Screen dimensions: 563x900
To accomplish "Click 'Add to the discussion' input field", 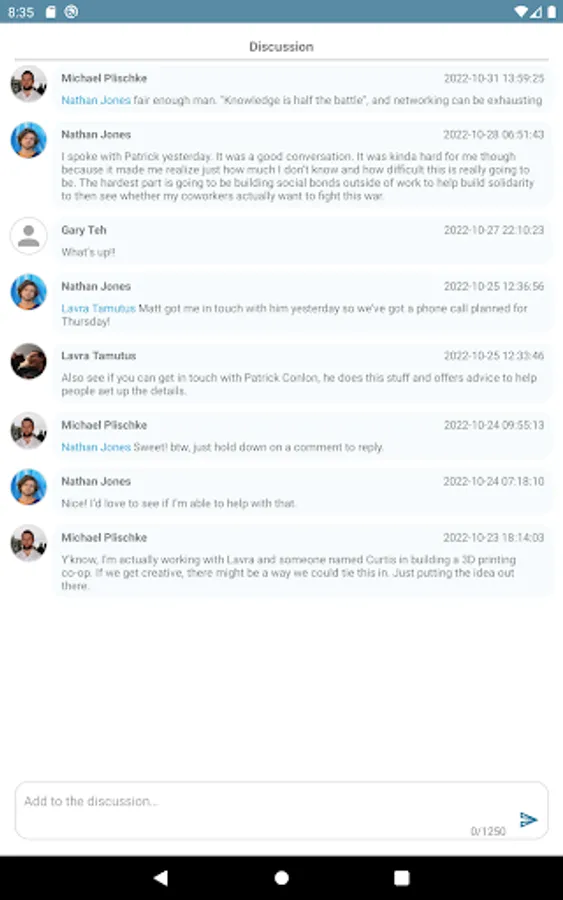I will pyautogui.click(x=281, y=810).
